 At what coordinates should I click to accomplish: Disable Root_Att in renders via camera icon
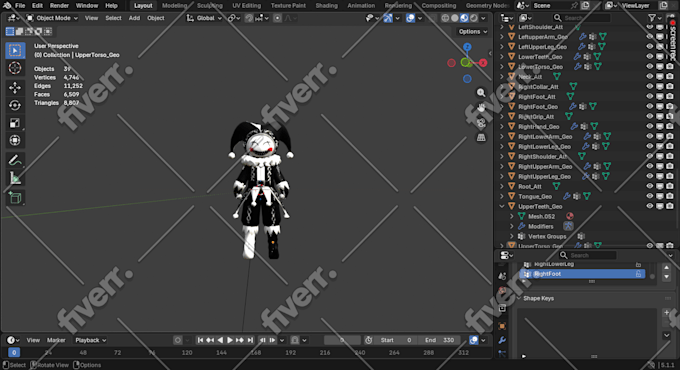tap(670, 187)
